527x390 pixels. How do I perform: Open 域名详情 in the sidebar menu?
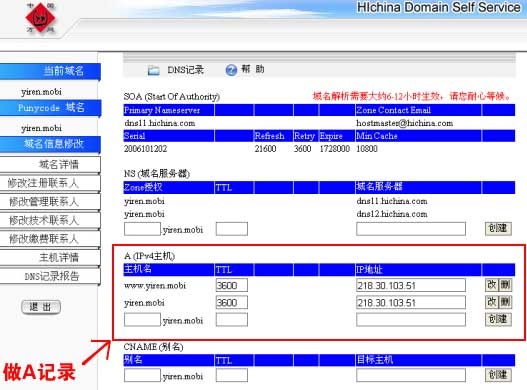[x=50, y=164]
